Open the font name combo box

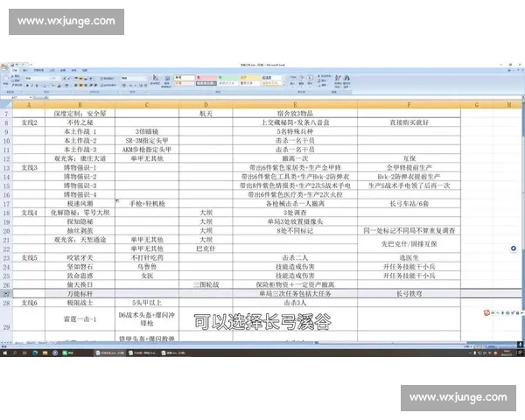point(38,79)
